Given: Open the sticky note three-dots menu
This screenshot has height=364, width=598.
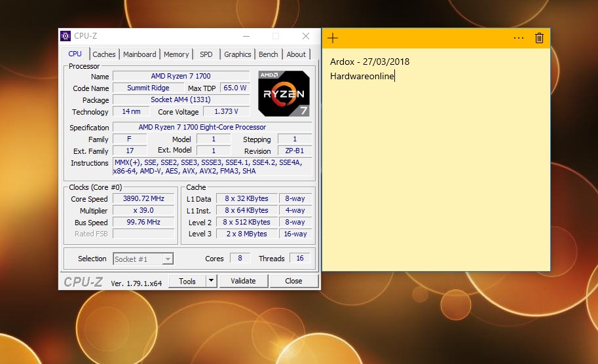Looking at the screenshot, I should pyautogui.click(x=518, y=38).
